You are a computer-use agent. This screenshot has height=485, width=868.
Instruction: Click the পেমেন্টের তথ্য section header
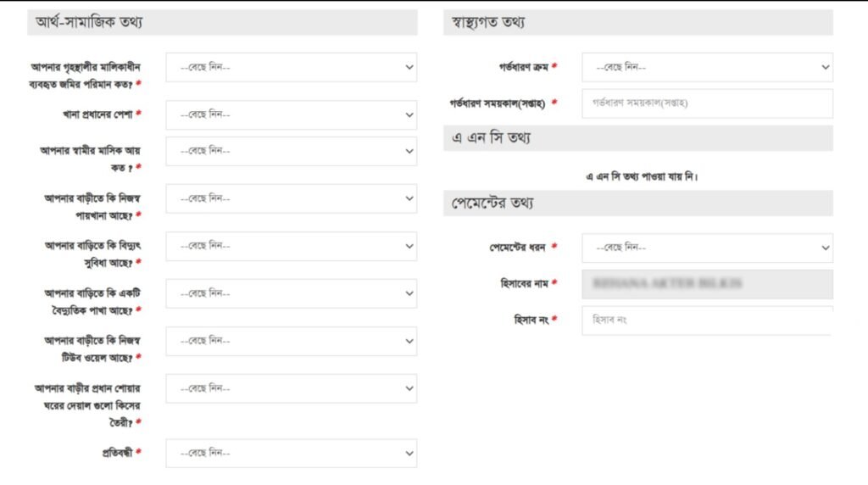click(x=637, y=203)
